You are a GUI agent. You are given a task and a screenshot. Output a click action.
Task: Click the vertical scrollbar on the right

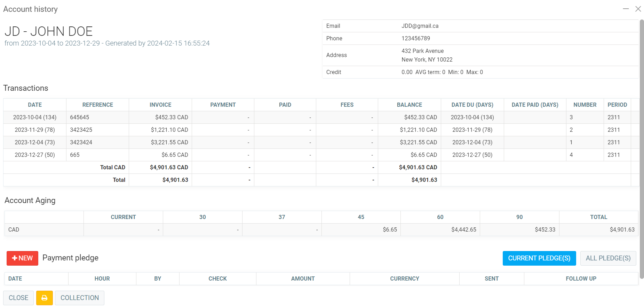(642, 139)
